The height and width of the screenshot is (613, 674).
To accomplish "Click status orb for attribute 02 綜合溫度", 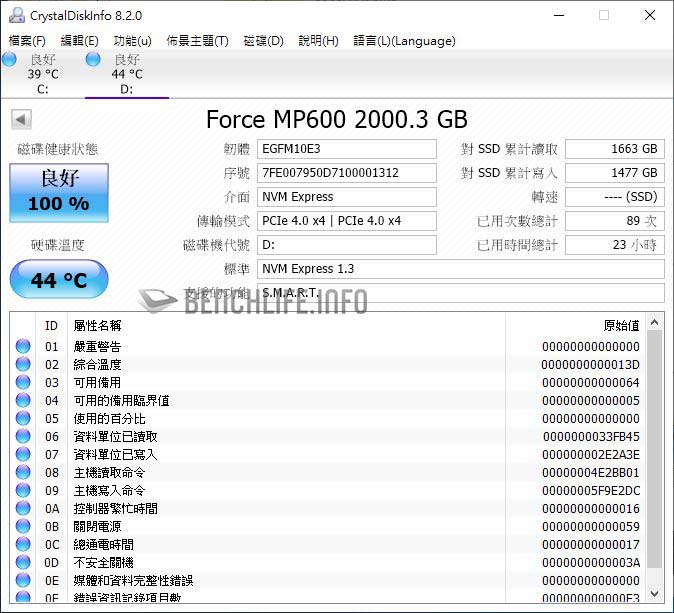I will click(x=23, y=365).
